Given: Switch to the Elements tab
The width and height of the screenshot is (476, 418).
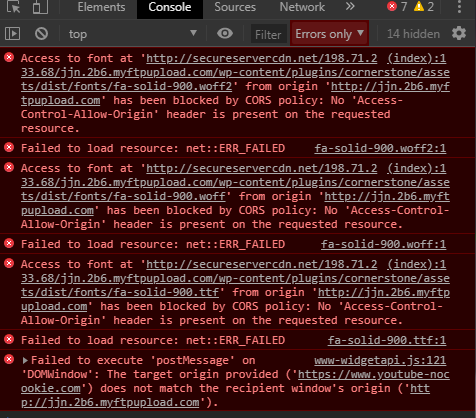Looking at the screenshot, I should (x=101, y=7).
